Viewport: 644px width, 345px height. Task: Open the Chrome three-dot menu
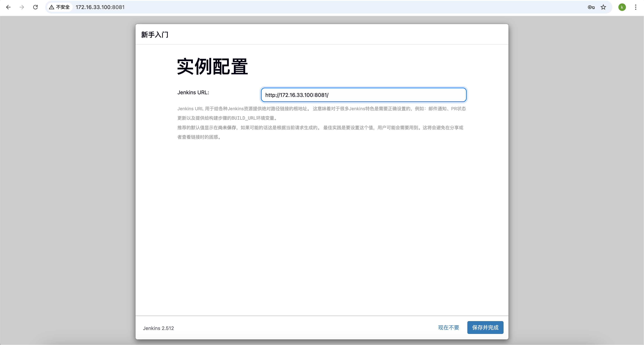(636, 7)
